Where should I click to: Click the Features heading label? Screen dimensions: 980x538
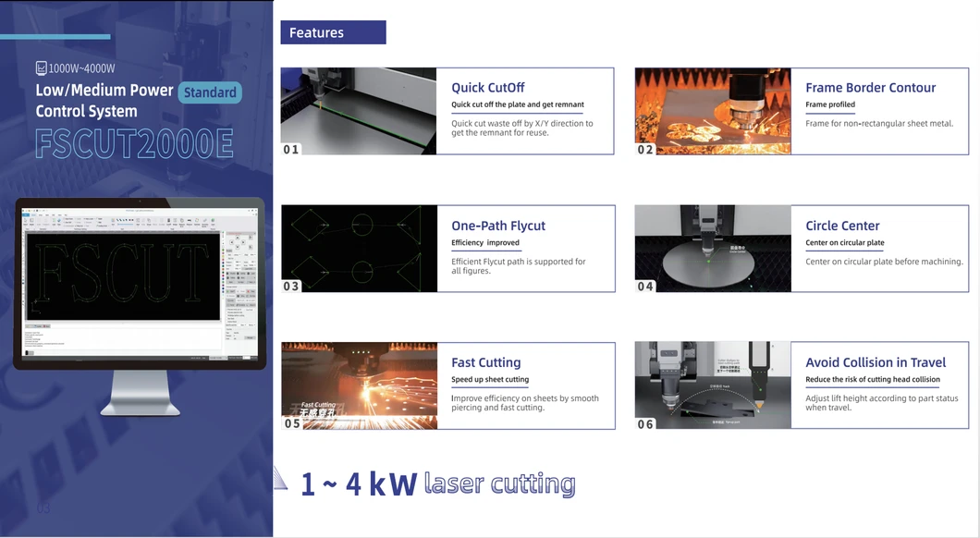[333, 32]
